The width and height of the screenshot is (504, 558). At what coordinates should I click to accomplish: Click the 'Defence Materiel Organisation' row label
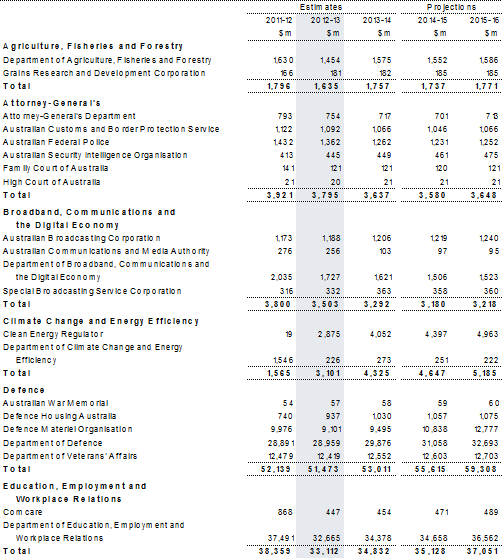pyautogui.click(x=68, y=429)
